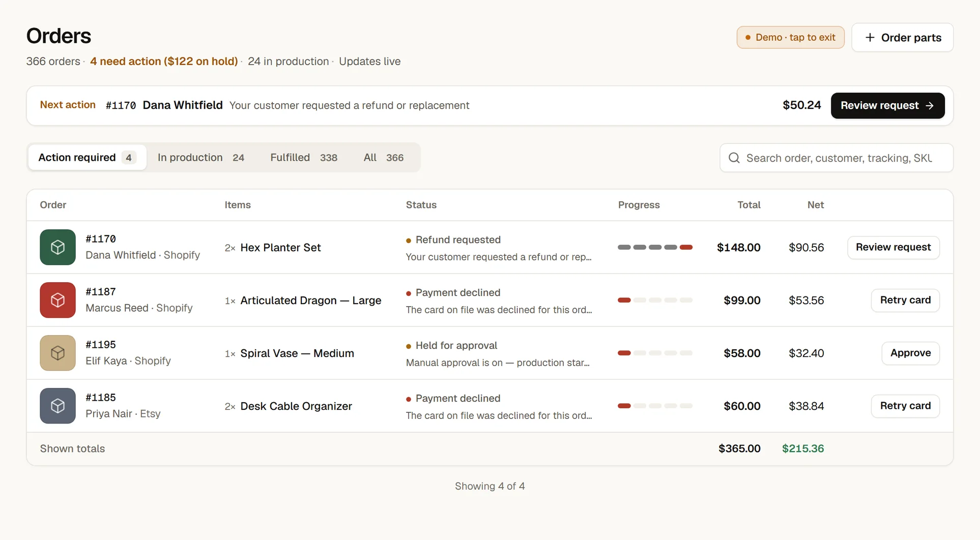Click the tan box icon for order #1195

click(57, 353)
